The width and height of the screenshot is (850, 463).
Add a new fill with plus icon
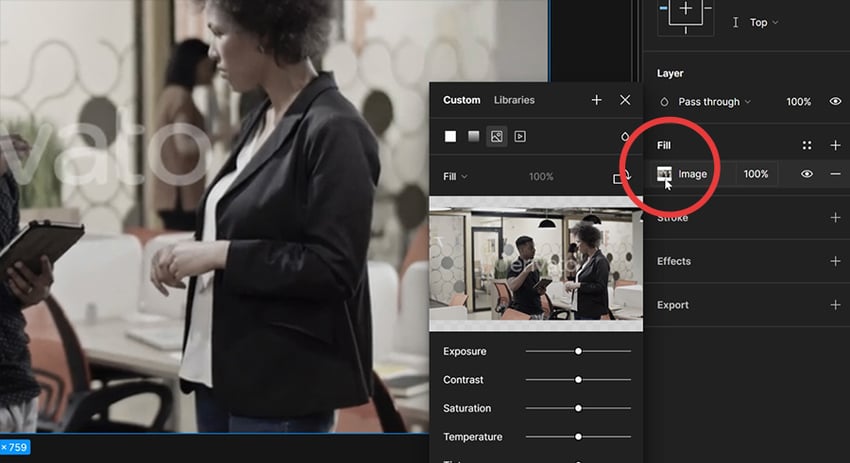tap(835, 145)
